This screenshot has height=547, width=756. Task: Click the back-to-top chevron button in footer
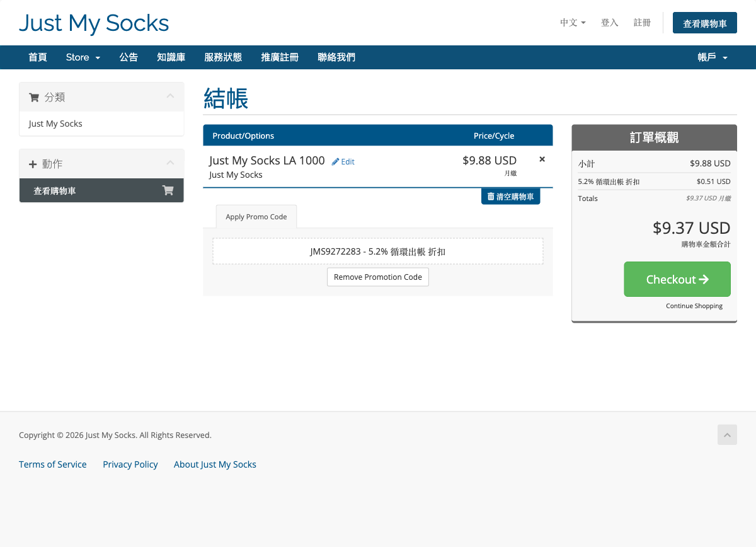tap(727, 435)
